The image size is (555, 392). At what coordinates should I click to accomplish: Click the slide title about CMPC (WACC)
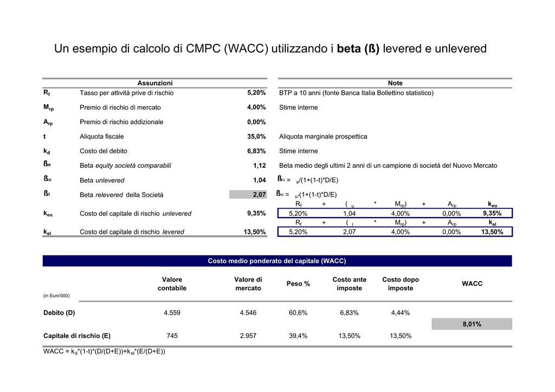pyautogui.click(x=270, y=48)
